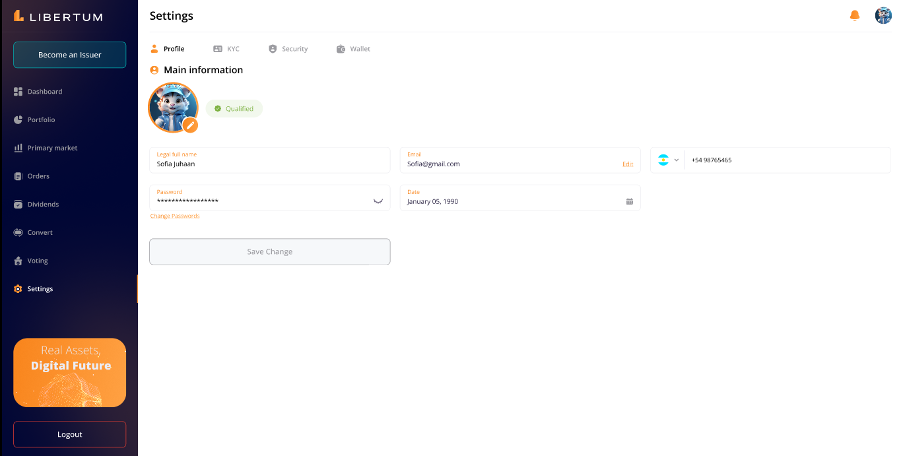The width and height of the screenshot is (904, 456).
Task: Expand the country code flag dropdown
Action: (668, 160)
